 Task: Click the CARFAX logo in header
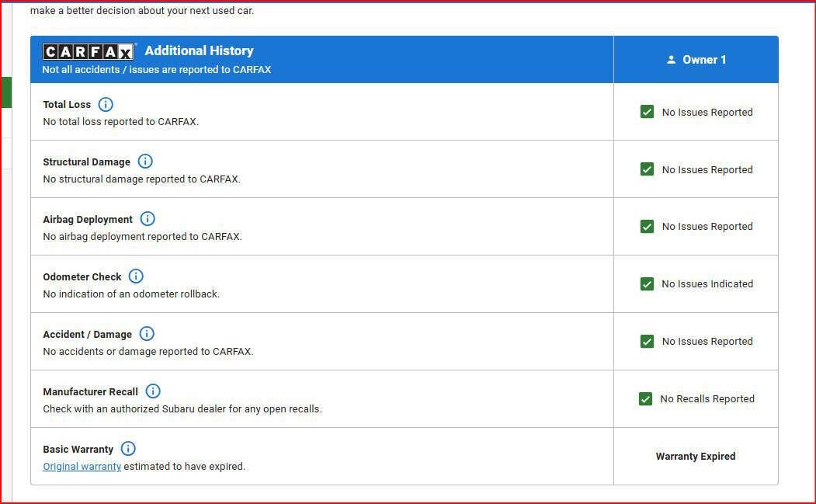(x=89, y=51)
